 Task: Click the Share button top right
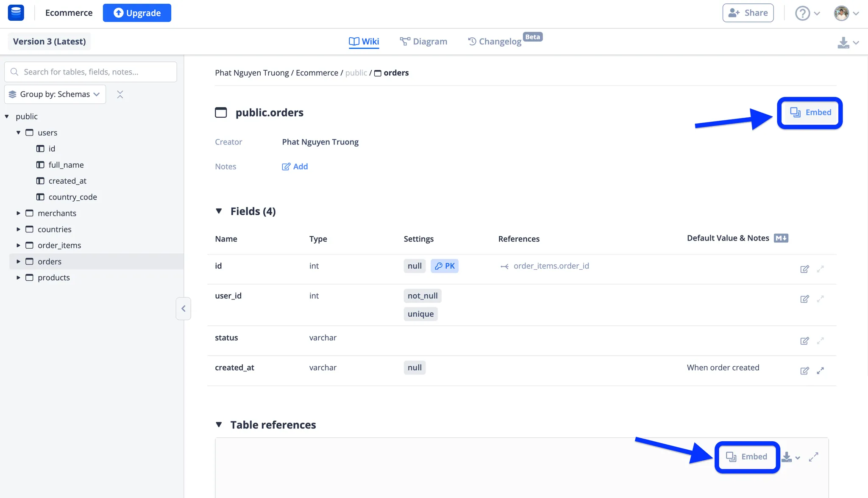[748, 13]
